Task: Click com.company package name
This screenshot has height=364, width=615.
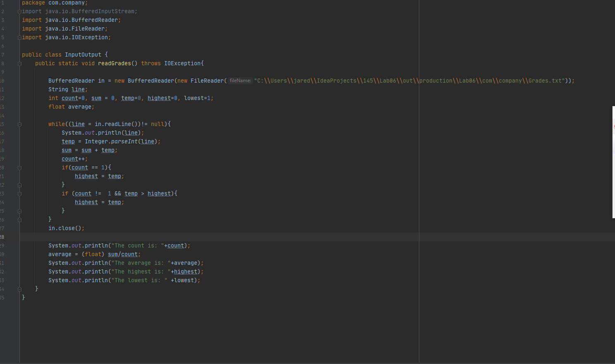Action: tap(67, 3)
